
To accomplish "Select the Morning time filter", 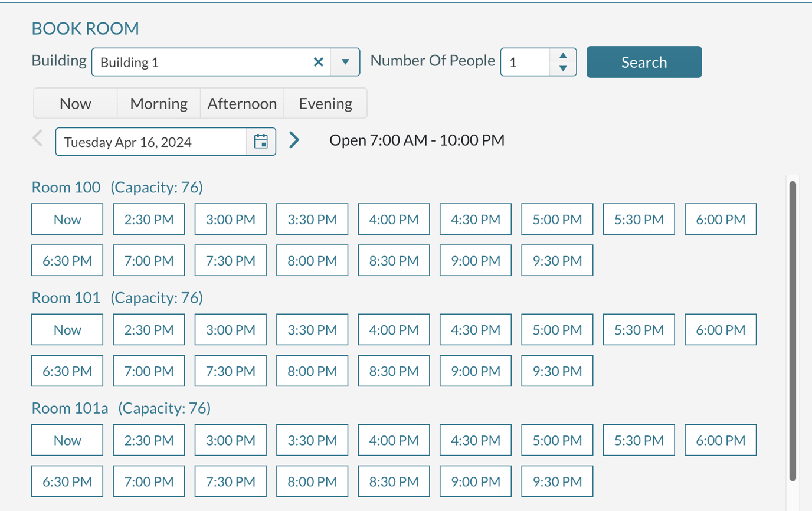I will point(159,103).
